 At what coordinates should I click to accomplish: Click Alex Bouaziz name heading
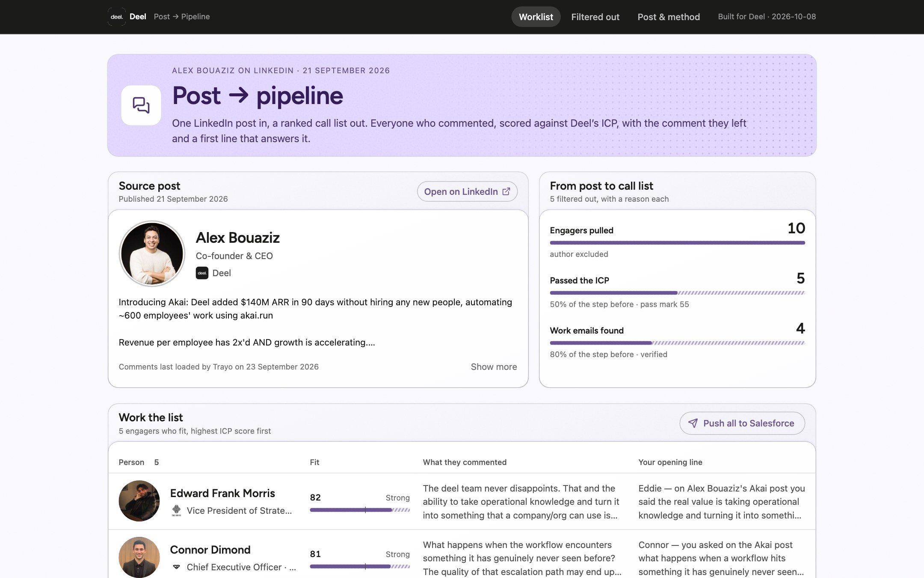(x=238, y=238)
